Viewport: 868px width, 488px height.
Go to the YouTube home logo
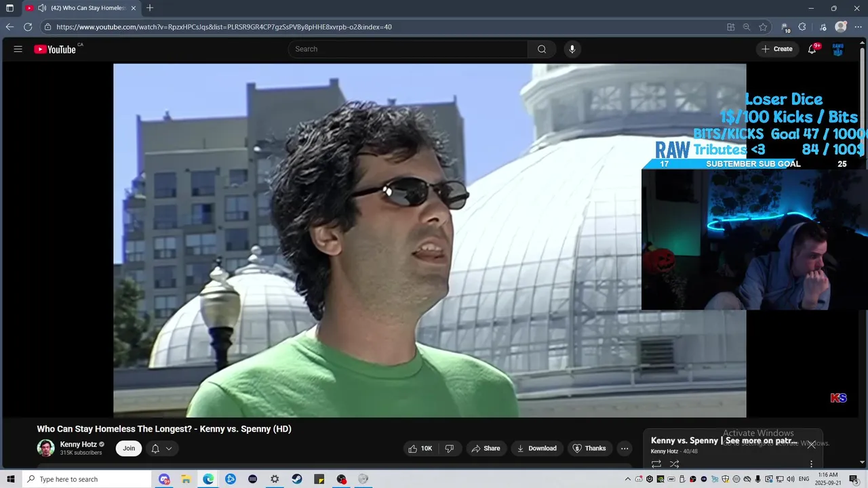tap(55, 49)
